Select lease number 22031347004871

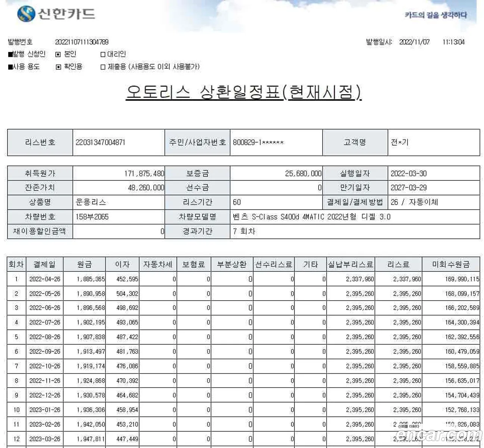point(100,142)
